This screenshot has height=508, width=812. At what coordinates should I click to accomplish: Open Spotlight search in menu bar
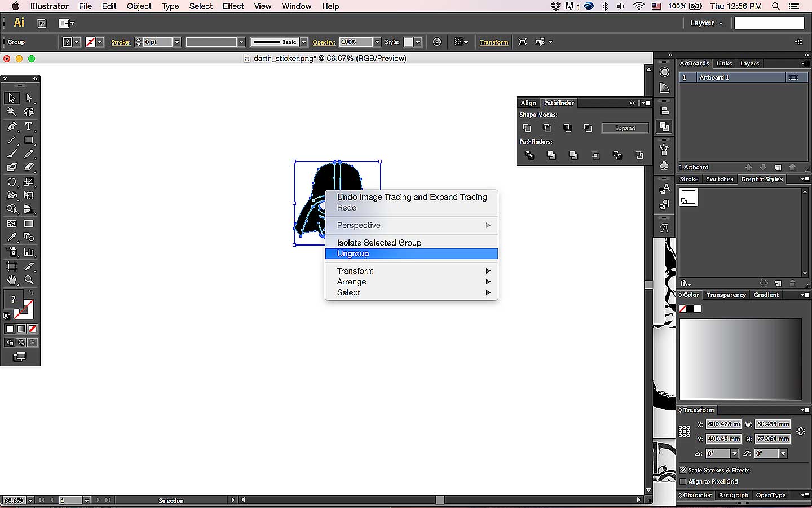pos(776,6)
